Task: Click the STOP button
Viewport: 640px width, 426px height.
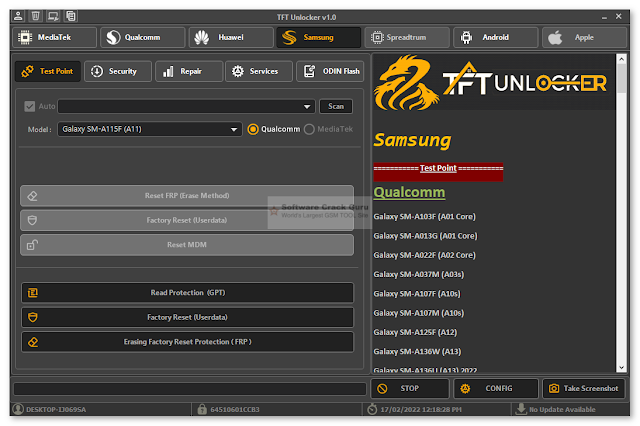Action: click(410, 388)
